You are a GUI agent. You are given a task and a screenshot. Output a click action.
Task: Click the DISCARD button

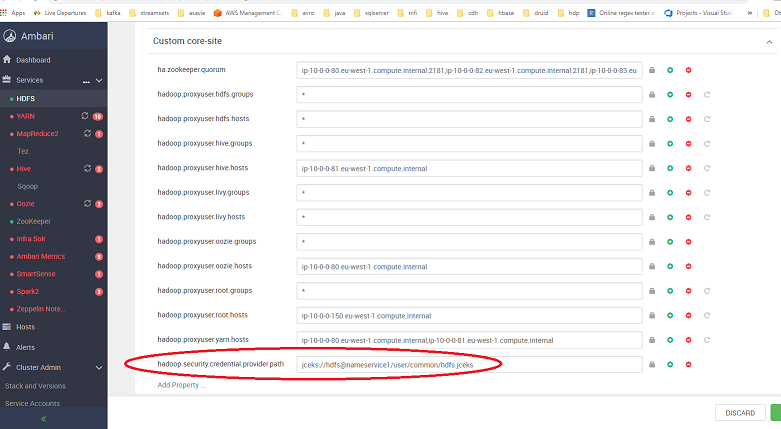[x=740, y=413]
